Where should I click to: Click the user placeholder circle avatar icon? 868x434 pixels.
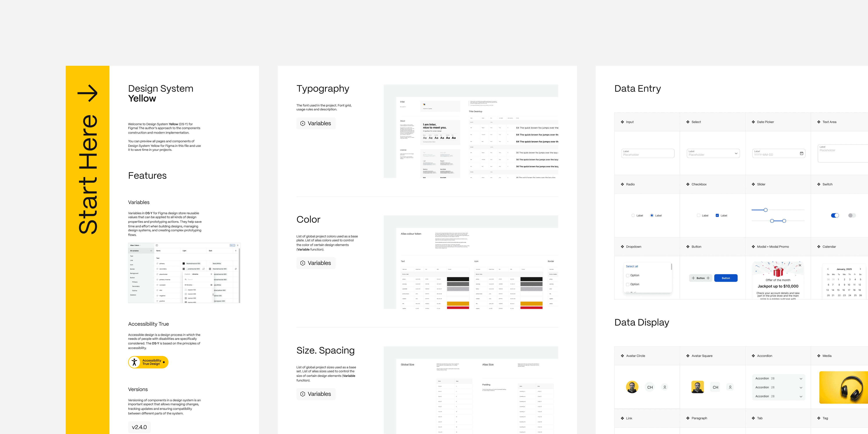tap(664, 387)
